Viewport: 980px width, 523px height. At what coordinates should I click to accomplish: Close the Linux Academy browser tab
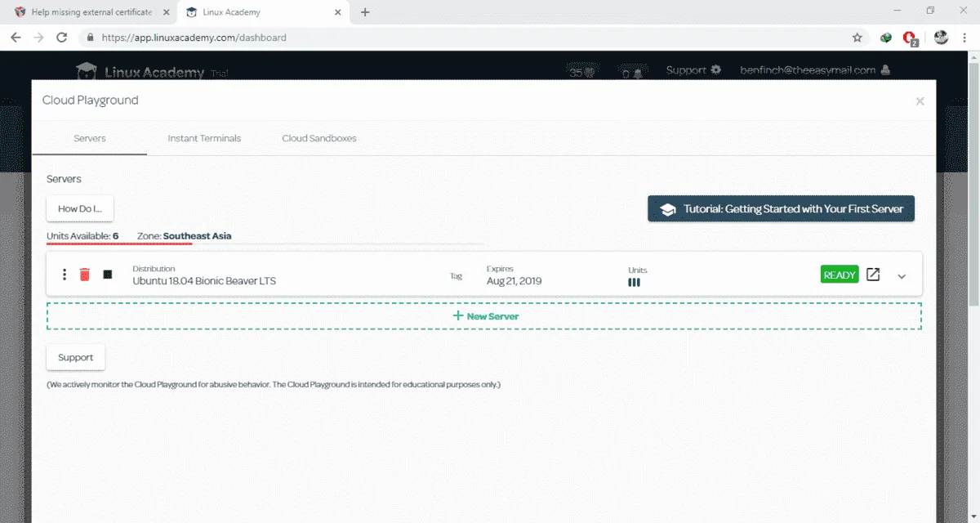pos(339,12)
